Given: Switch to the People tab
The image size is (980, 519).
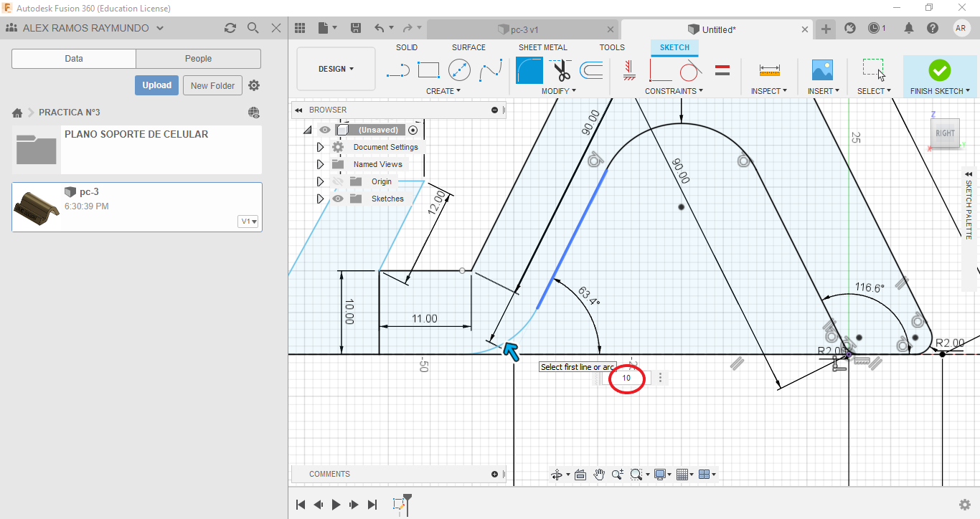Looking at the screenshot, I should [198, 59].
